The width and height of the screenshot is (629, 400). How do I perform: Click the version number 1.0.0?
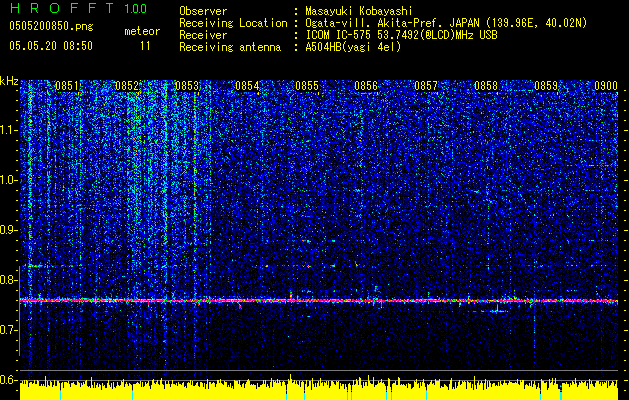pos(136,8)
